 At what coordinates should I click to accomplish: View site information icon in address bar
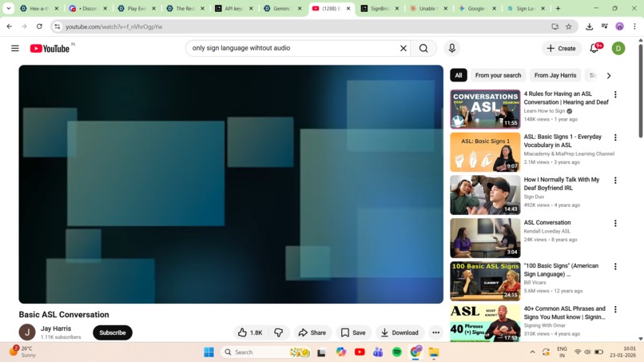click(x=57, y=26)
